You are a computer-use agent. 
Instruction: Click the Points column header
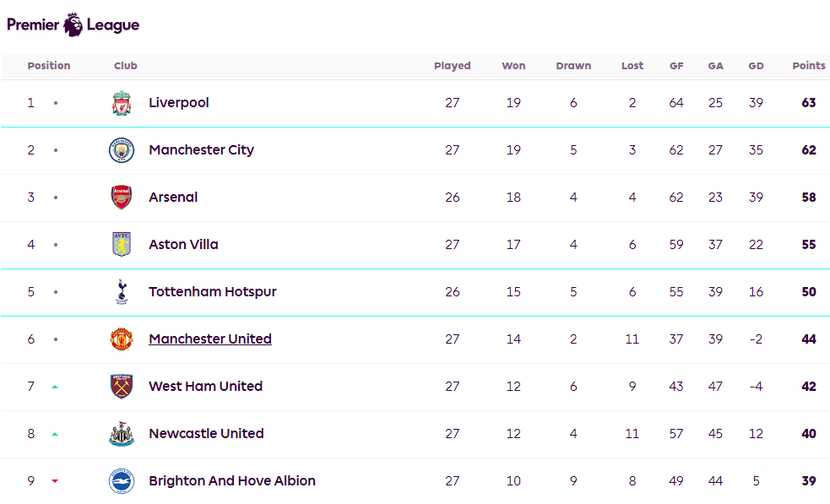[808, 66]
